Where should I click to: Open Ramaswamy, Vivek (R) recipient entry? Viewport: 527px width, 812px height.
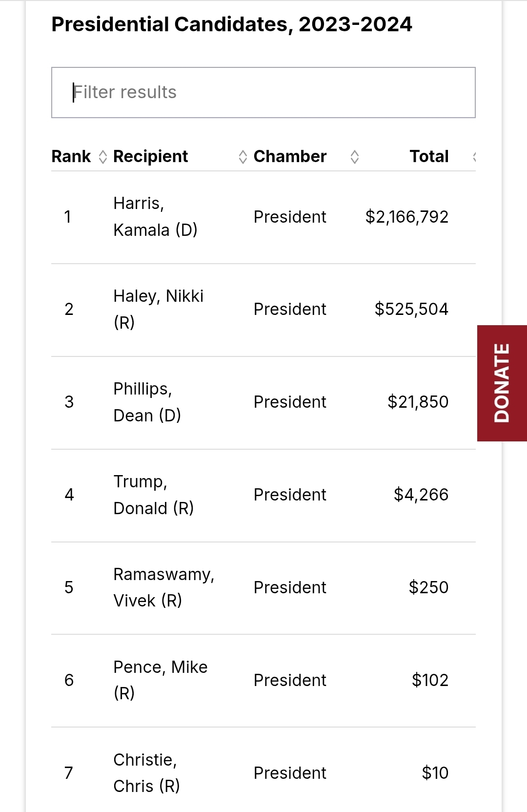coord(164,587)
